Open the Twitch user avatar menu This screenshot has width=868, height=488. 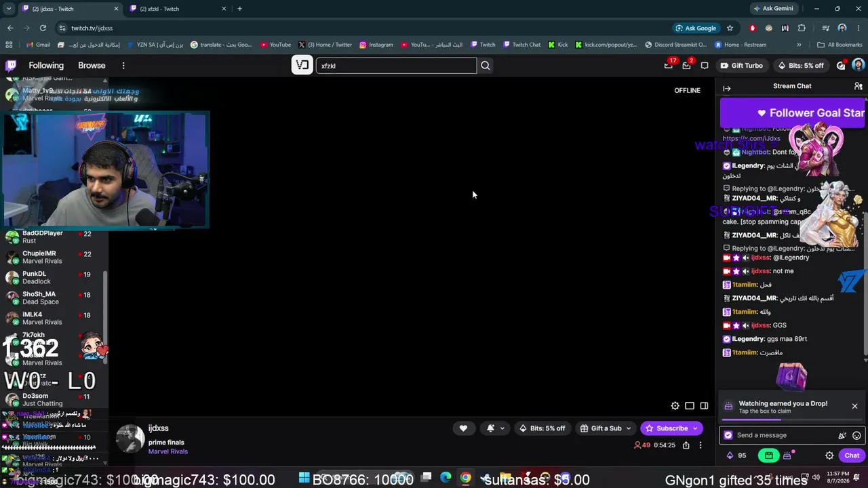[859, 66]
